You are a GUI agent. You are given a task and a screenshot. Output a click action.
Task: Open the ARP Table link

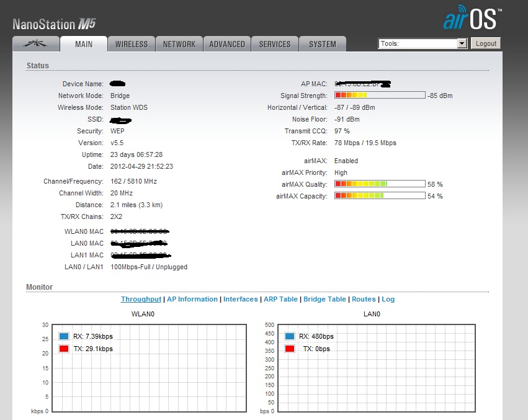(280, 299)
